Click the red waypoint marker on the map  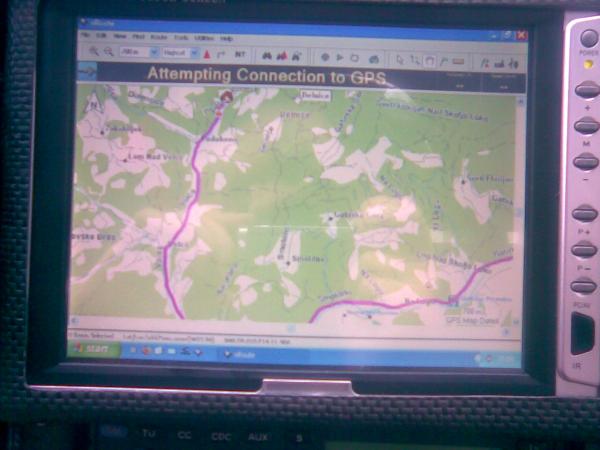[226, 96]
